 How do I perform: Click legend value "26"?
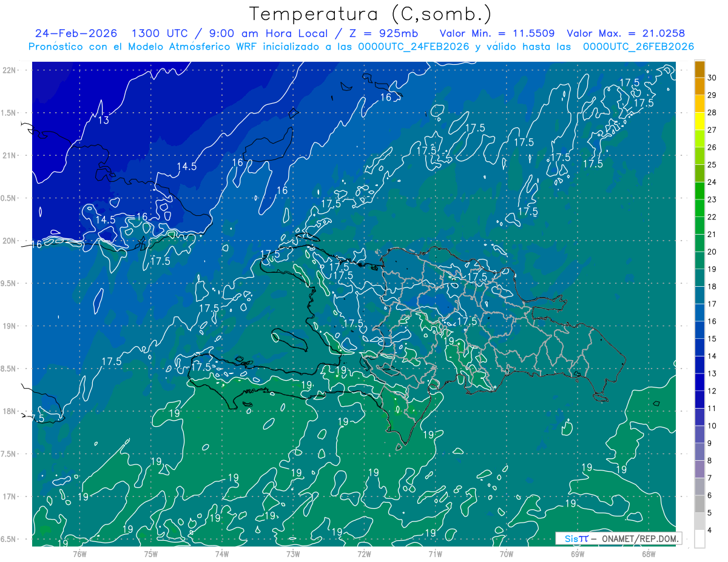pyautogui.click(x=712, y=147)
